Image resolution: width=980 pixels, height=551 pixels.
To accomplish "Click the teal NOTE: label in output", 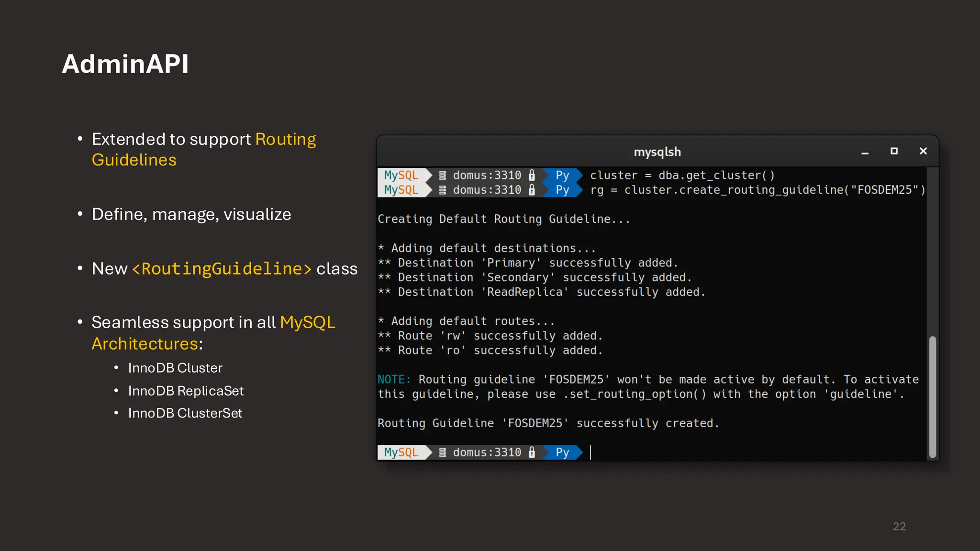I will 394,379.
